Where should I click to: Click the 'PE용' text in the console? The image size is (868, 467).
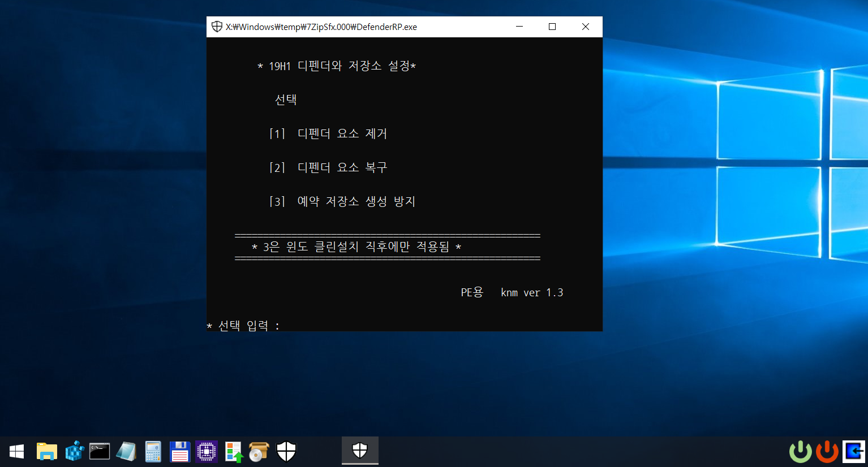pyautogui.click(x=472, y=292)
